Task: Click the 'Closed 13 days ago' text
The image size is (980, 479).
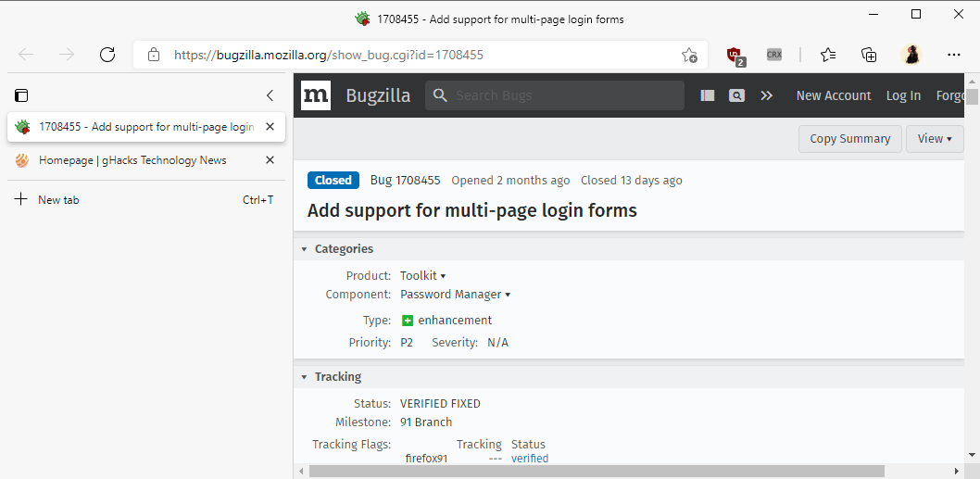Action: (631, 180)
